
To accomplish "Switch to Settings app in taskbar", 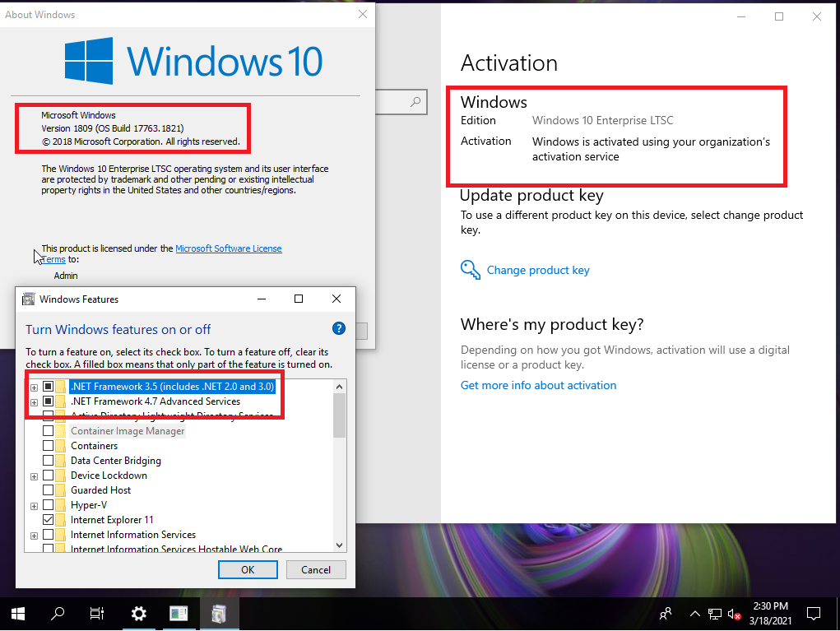I will [x=139, y=614].
